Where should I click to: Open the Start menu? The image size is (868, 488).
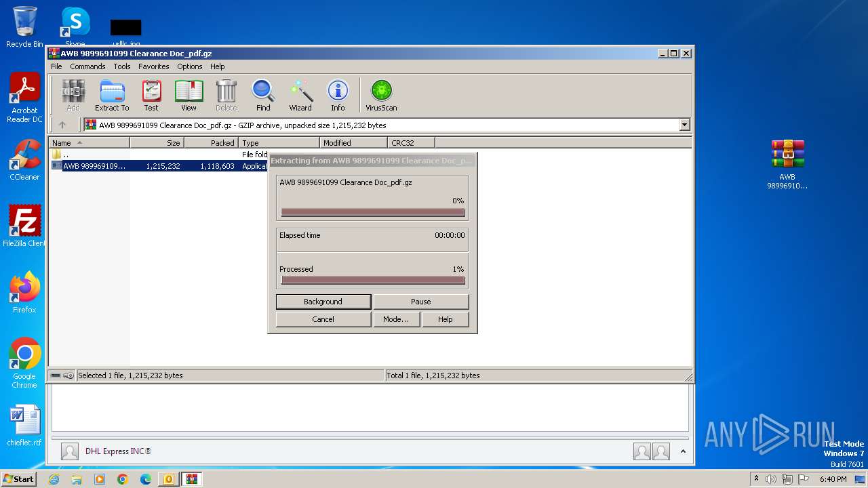pos(18,479)
